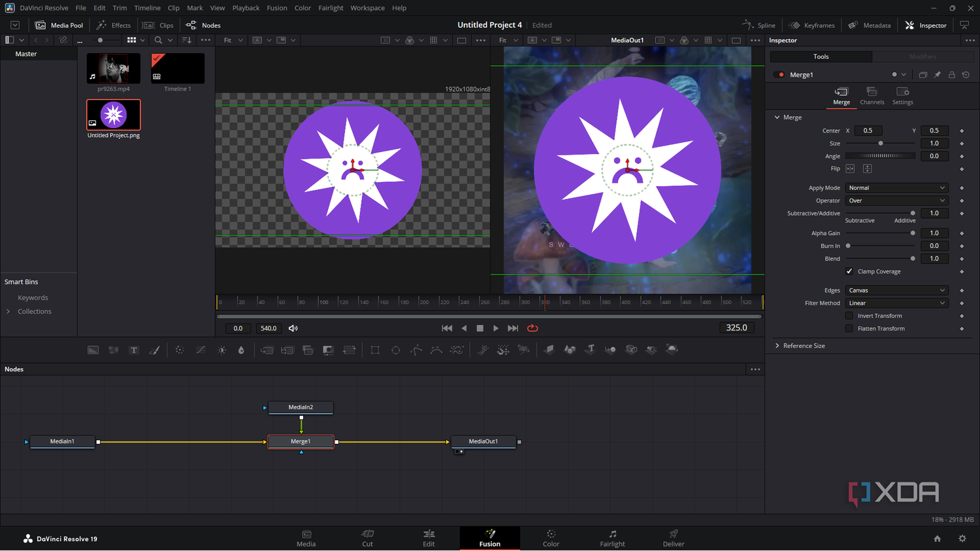
Task: Switch to the Modifiers tab in Inspector
Action: 923,57
